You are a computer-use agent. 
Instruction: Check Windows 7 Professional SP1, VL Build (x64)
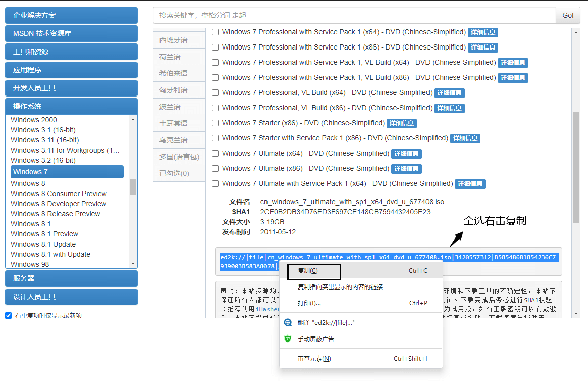coord(215,62)
